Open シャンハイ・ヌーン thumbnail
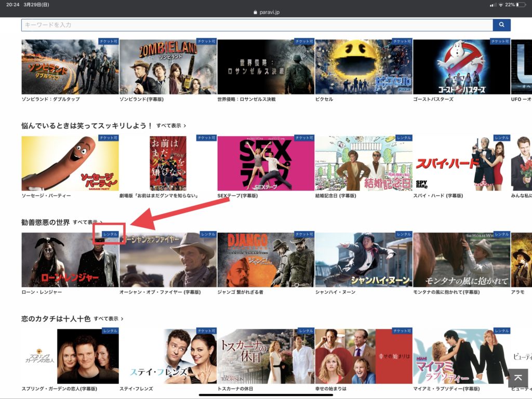 (364, 260)
